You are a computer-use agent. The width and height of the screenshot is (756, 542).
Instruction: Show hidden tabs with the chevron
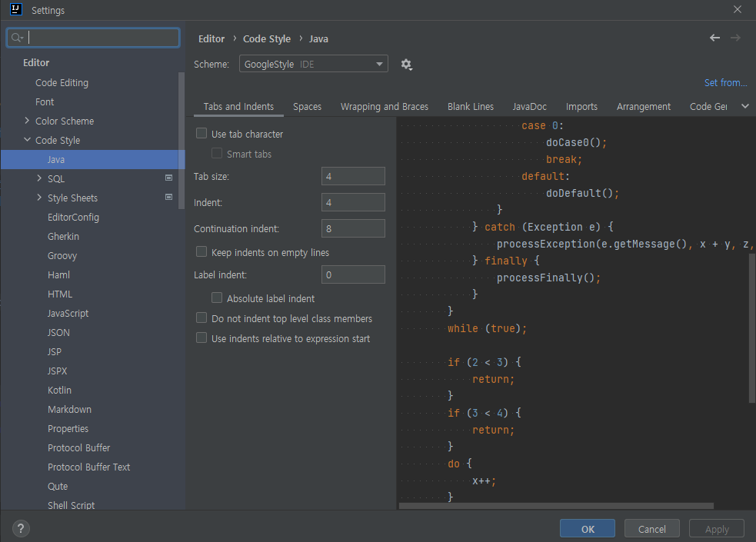point(745,106)
